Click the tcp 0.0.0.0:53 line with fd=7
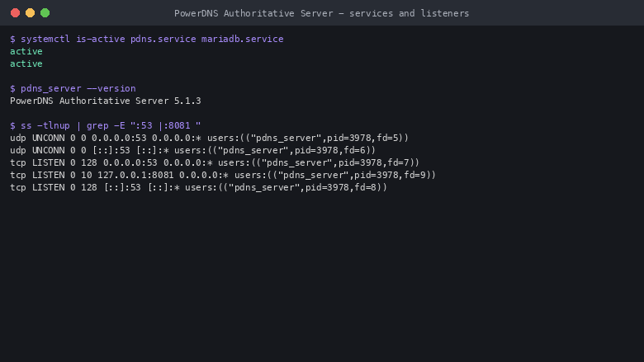 [x=215, y=162]
